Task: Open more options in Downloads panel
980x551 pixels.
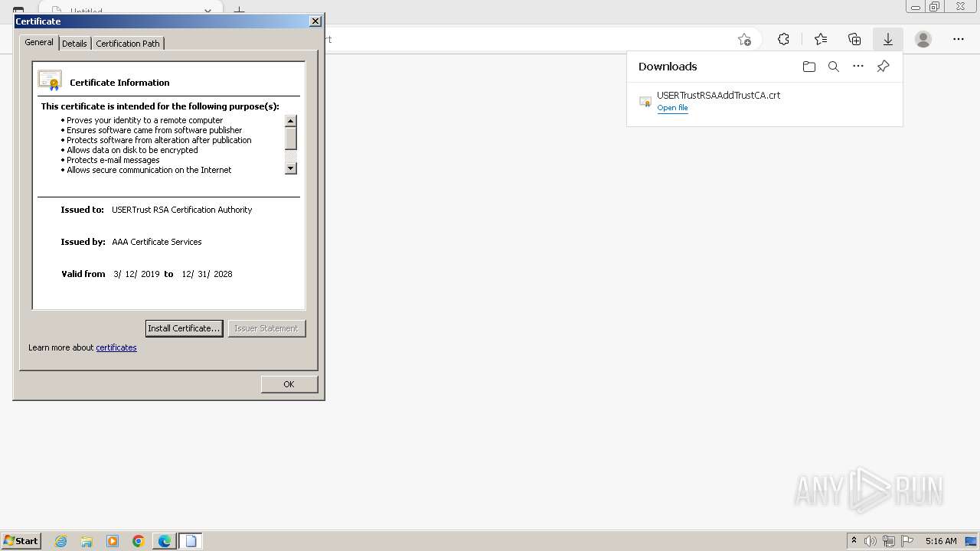Action: click(x=858, y=67)
